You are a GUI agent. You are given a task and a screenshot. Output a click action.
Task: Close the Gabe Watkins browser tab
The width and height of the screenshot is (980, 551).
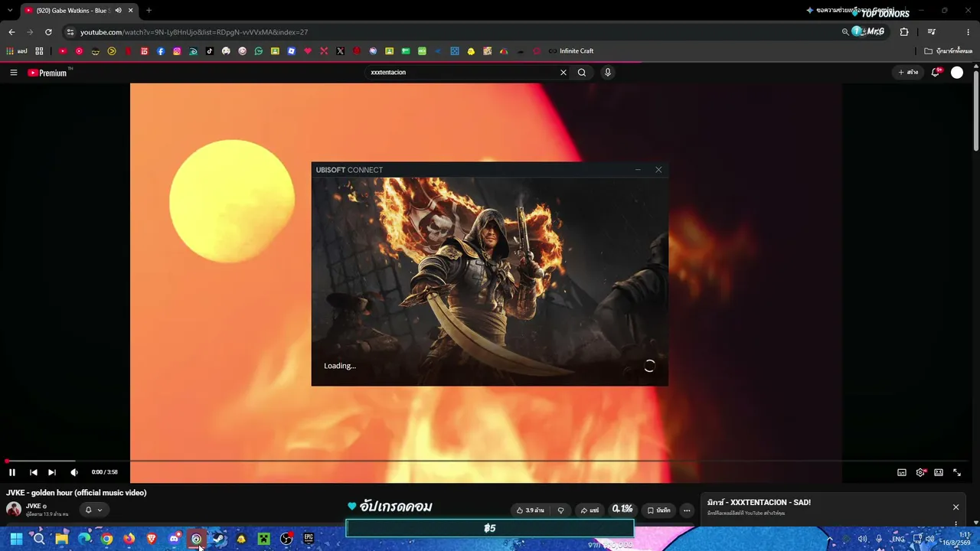click(132, 11)
